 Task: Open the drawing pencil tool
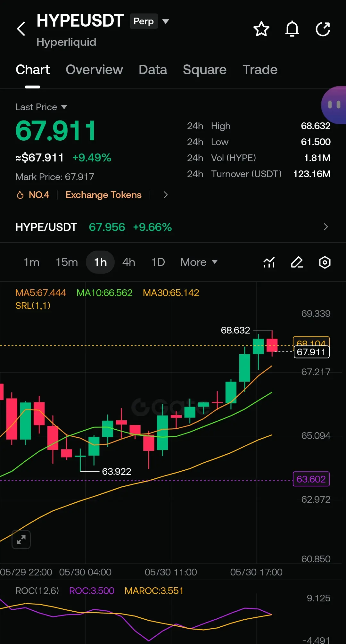(297, 262)
